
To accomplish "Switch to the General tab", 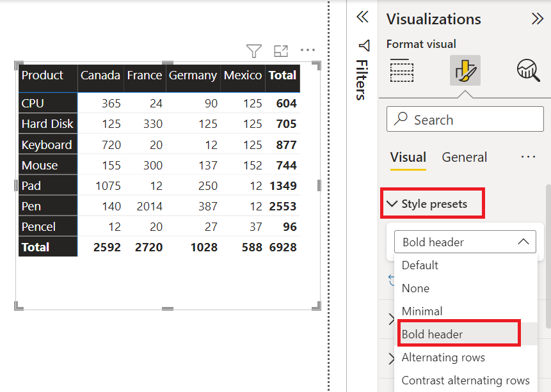I will [x=464, y=157].
